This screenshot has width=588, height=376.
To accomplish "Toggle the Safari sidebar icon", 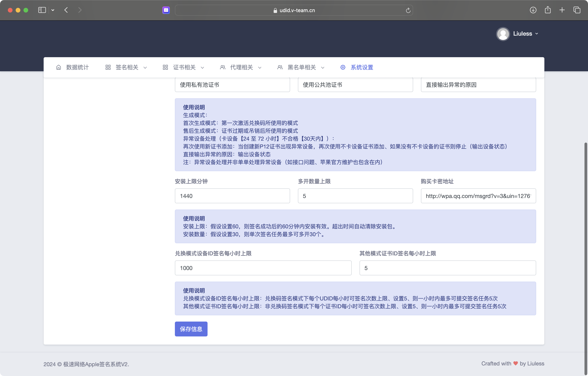I will point(42,10).
